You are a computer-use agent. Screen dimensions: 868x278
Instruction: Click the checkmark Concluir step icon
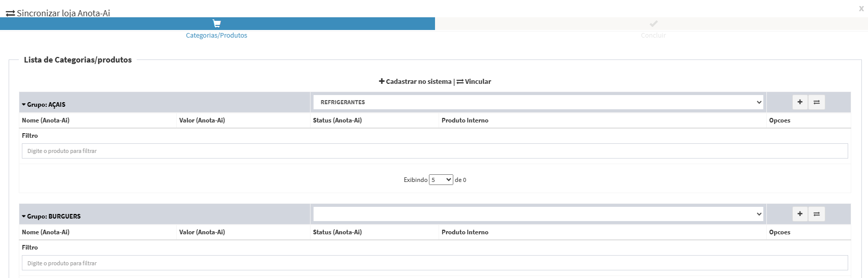(654, 24)
